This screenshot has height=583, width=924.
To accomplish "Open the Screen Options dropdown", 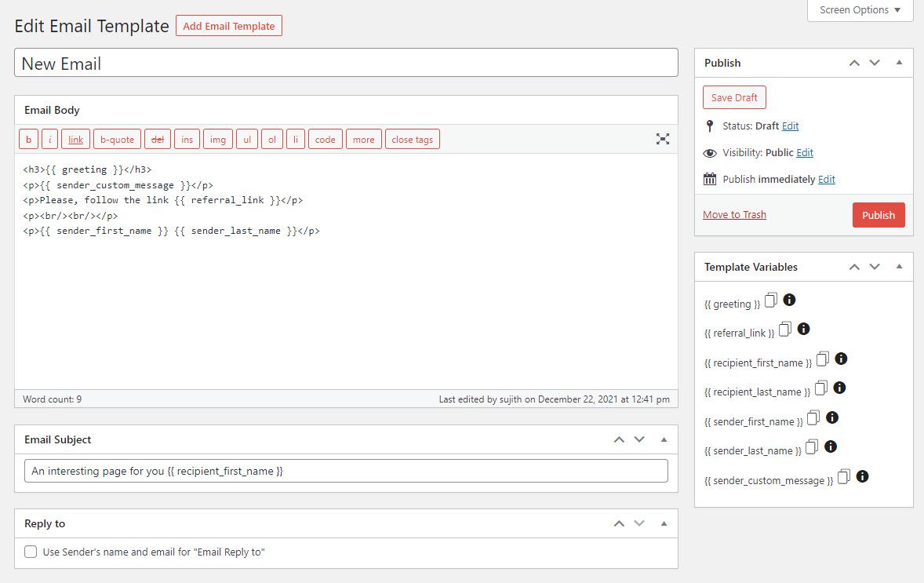I will (860, 10).
